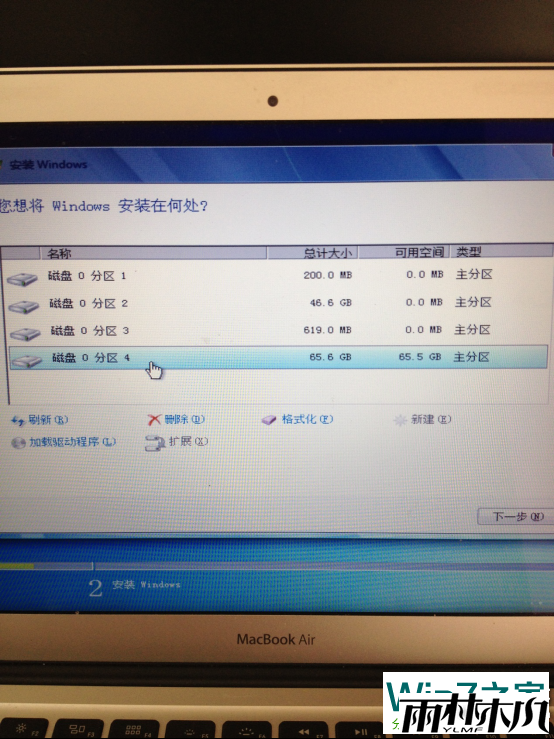Click the 安装 Windows window title
554x739 pixels.
(48, 164)
